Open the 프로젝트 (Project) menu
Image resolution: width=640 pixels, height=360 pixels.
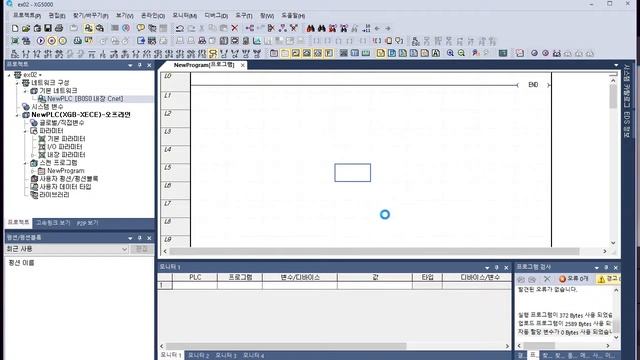pos(27,16)
